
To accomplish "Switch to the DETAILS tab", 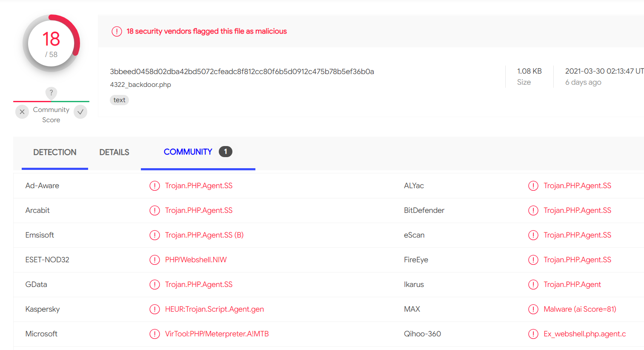I will [114, 152].
